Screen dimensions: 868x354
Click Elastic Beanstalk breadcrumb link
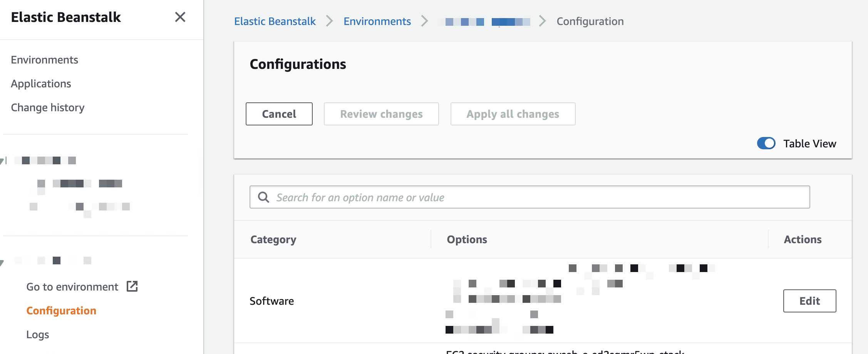pyautogui.click(x=275, y=21)
